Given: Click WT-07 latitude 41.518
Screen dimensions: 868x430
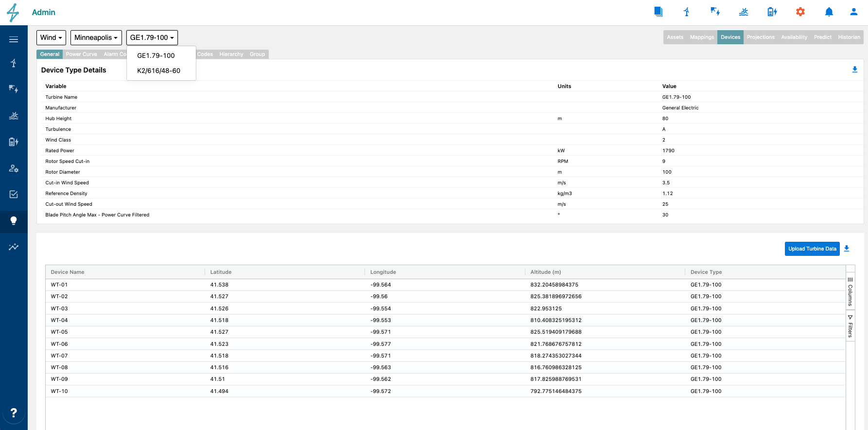Looking at the screenshot, I should [219, 356].
